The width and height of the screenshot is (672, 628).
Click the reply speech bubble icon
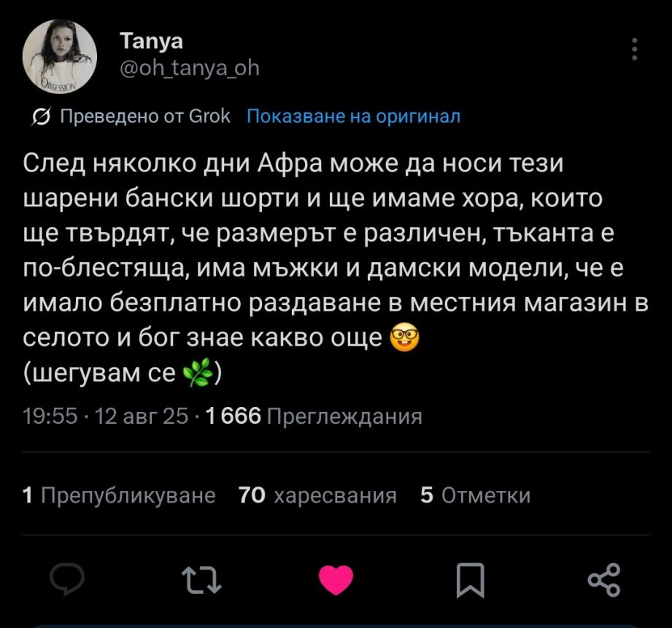67,579
